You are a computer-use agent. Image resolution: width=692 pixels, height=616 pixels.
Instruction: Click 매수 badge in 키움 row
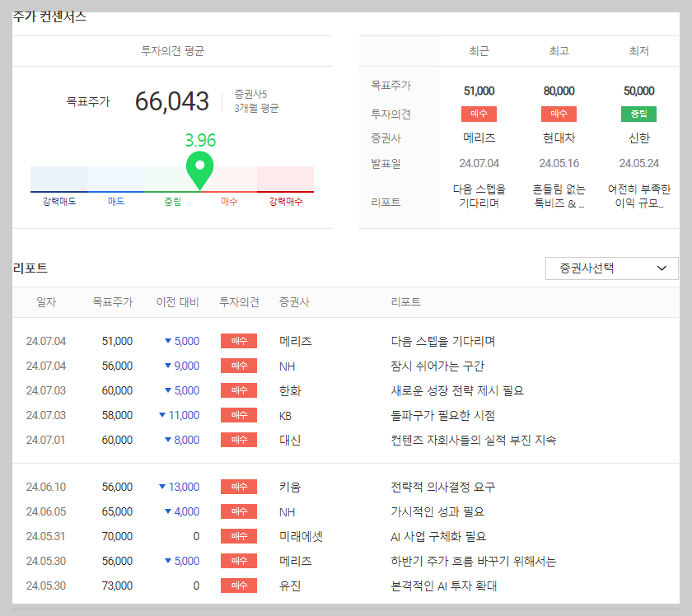[x=239, y=487]
